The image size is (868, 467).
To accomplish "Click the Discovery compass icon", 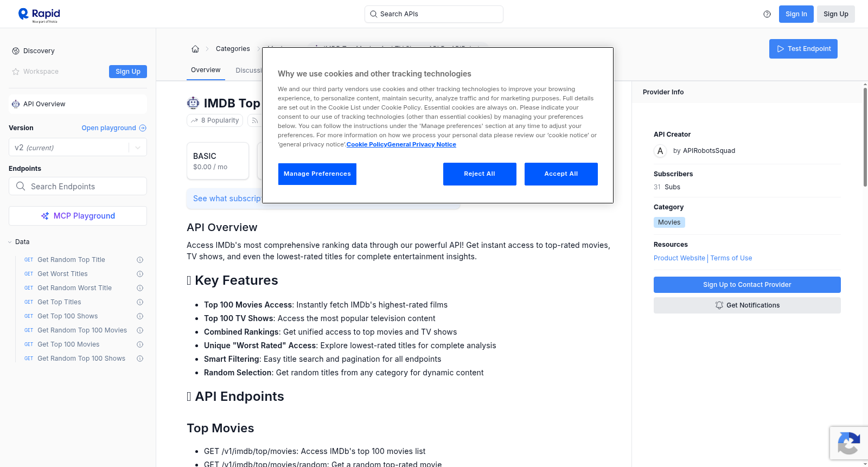I will [16, 51].
